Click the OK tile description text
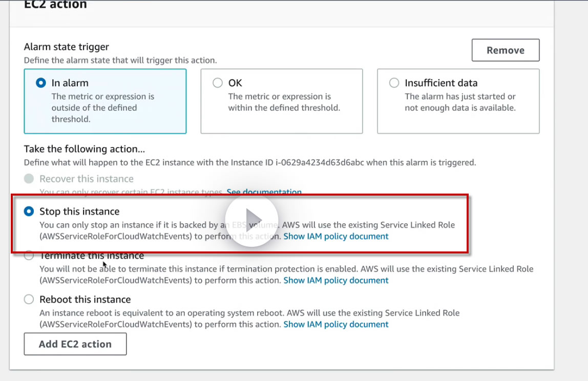The width and height of the screenshot is (588, 381). click(x=284, y=102)
